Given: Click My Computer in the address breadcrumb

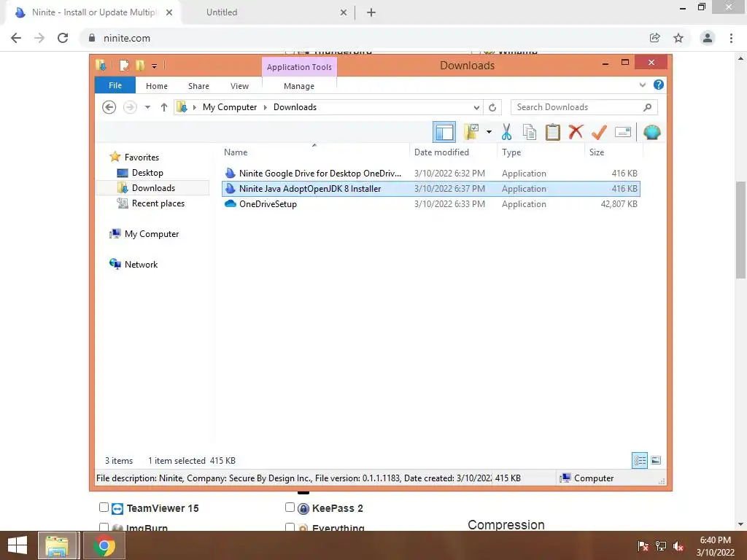Looking at the screenshot, I should [x=230, y=107].
